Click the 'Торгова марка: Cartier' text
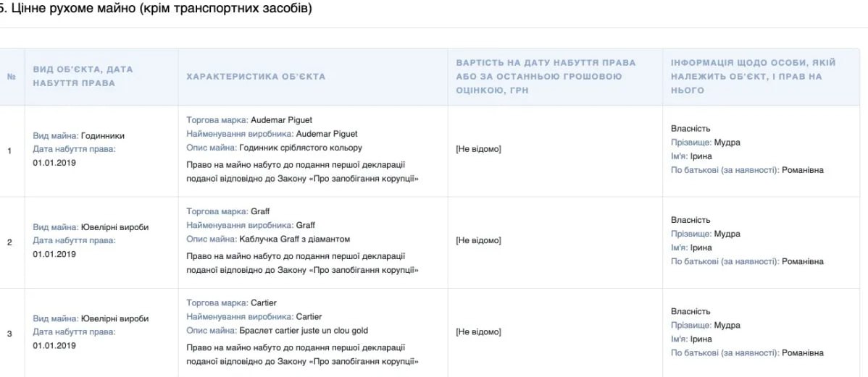The height and width of the screenshot is (377, 868). (231, 302)
